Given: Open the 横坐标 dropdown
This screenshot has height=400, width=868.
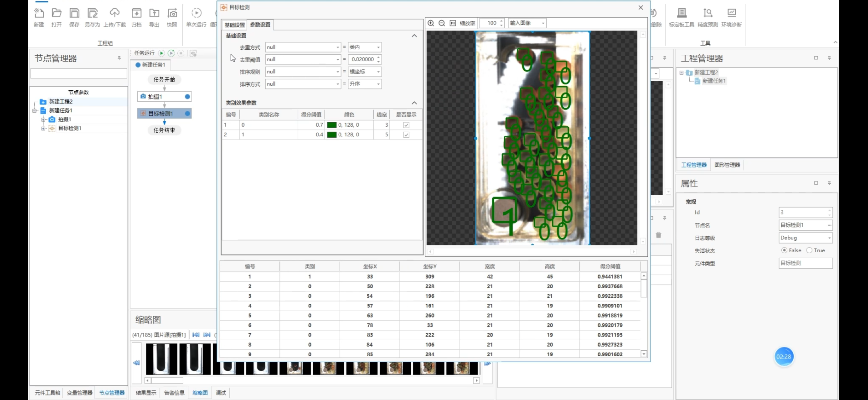Looking at the screenshot, I should (x=365, y=72).
